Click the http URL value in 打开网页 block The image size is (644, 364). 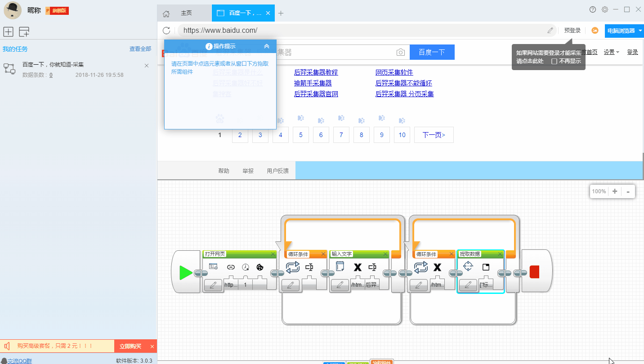[x=231, y=285]
